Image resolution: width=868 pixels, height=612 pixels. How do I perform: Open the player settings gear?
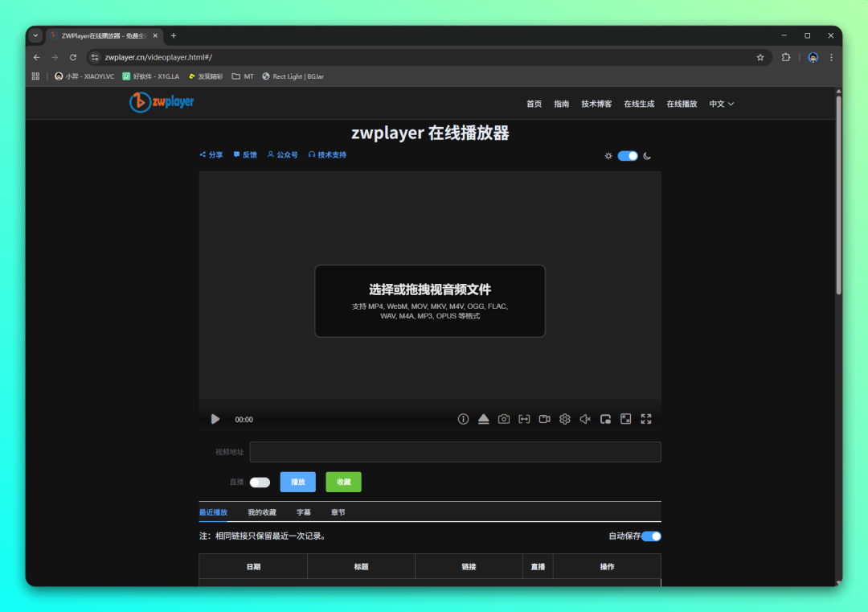[565, 419]
